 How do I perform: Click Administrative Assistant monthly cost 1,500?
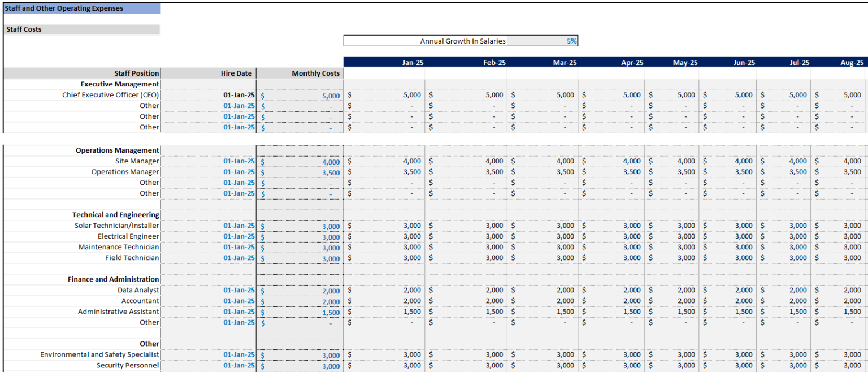pos(300,312)
